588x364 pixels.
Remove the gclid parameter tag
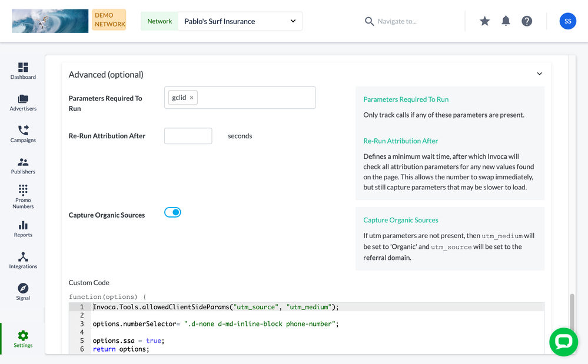[191, 98]
